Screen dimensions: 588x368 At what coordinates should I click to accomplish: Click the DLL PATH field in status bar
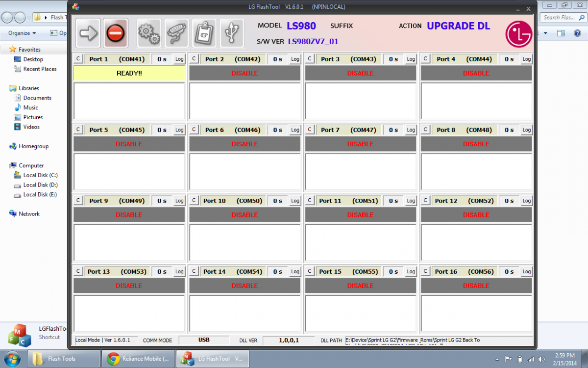439,340
